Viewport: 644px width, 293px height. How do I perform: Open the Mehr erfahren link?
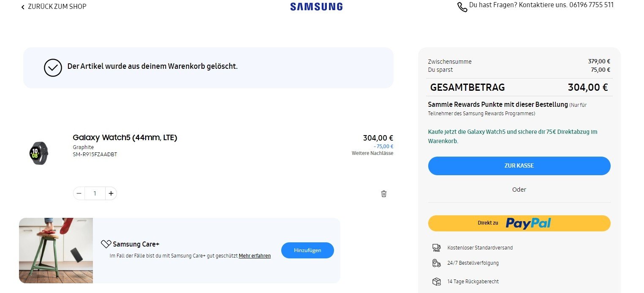click(x=255, y=256)
